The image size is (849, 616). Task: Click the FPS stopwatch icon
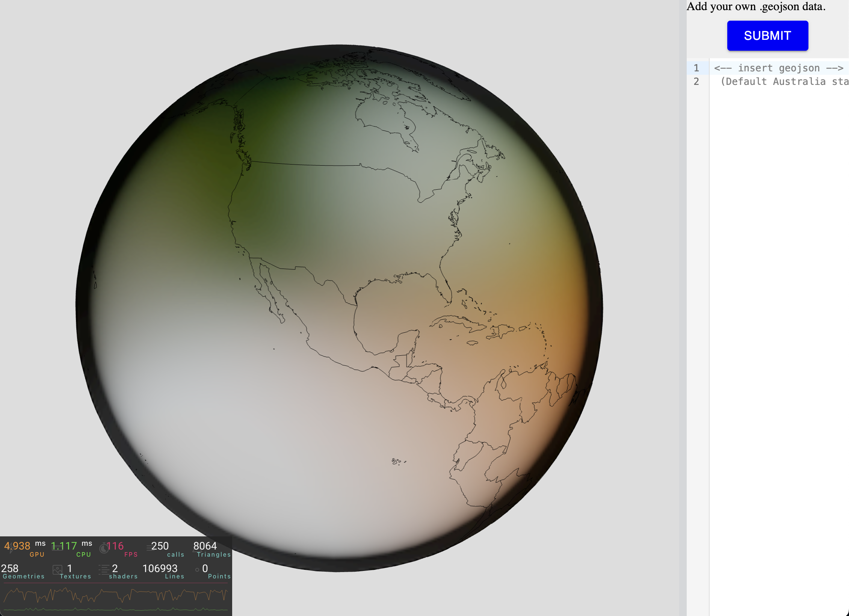pyautogui.click(x=104, y=548)
